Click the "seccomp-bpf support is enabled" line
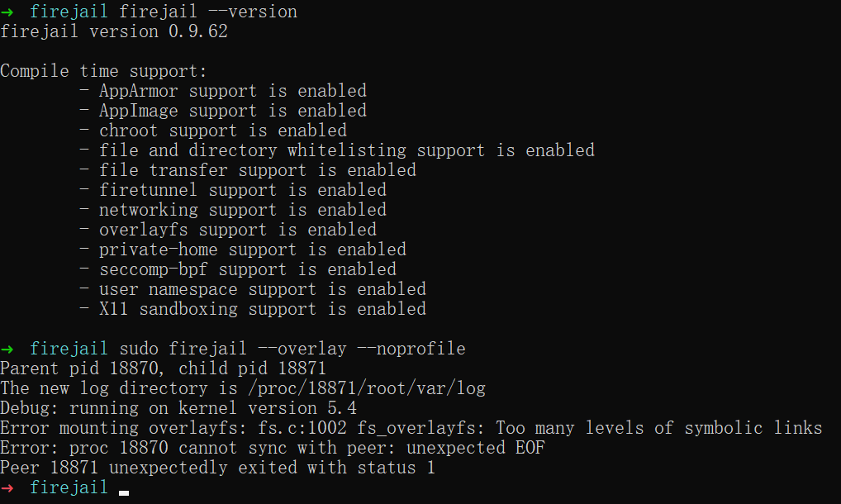The height and width of the screenshot is (504, 841). coord(246,269)
